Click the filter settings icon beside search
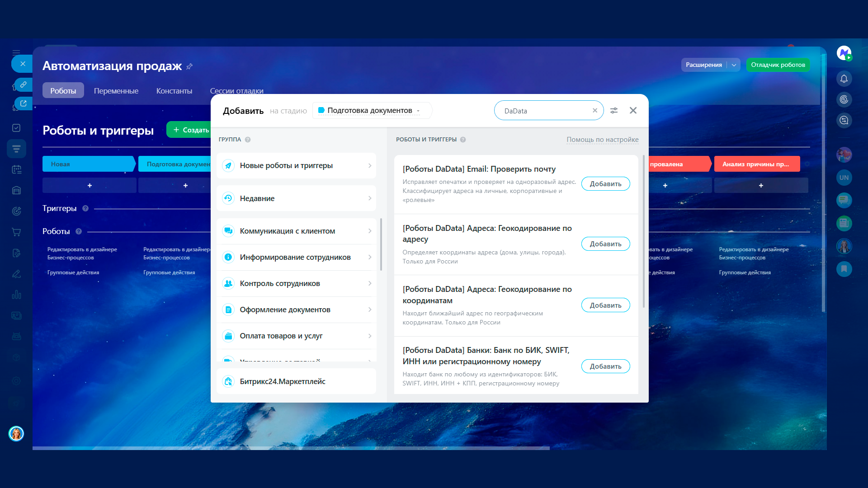This screenshot has height=488, width=868. [x=614, y=111]
